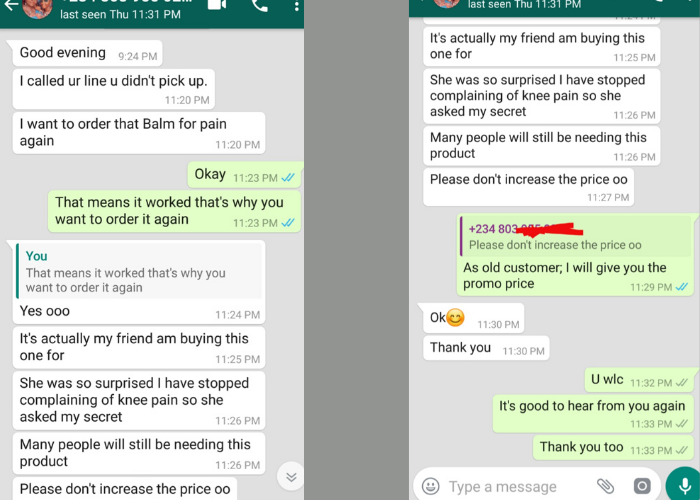Select the 'As old customer' promo price message
The height and width of the screenshot is (500, 700).
(575, 254)
